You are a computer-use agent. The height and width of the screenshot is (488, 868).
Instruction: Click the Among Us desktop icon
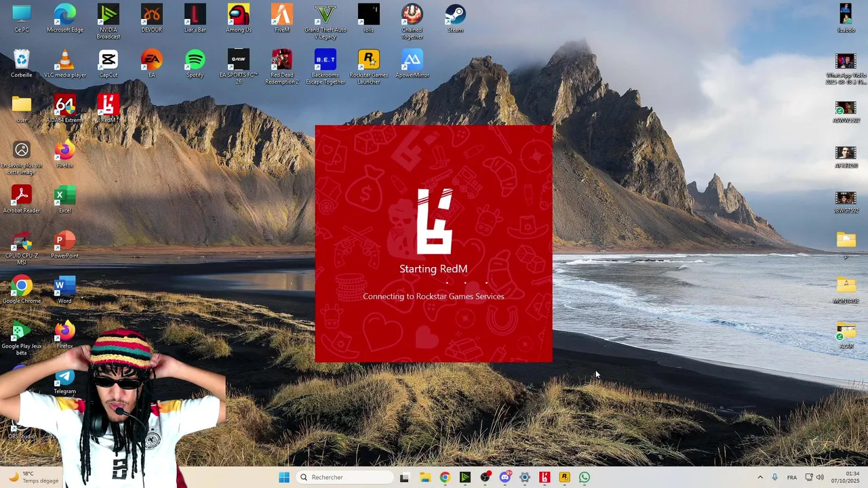click(x=239, y=18)
